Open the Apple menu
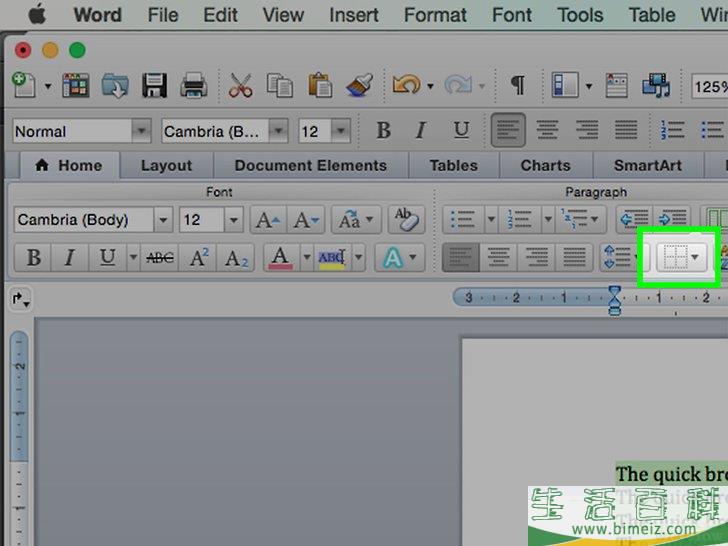The height and width of the screenshot is (546, 728). point(38,15)
